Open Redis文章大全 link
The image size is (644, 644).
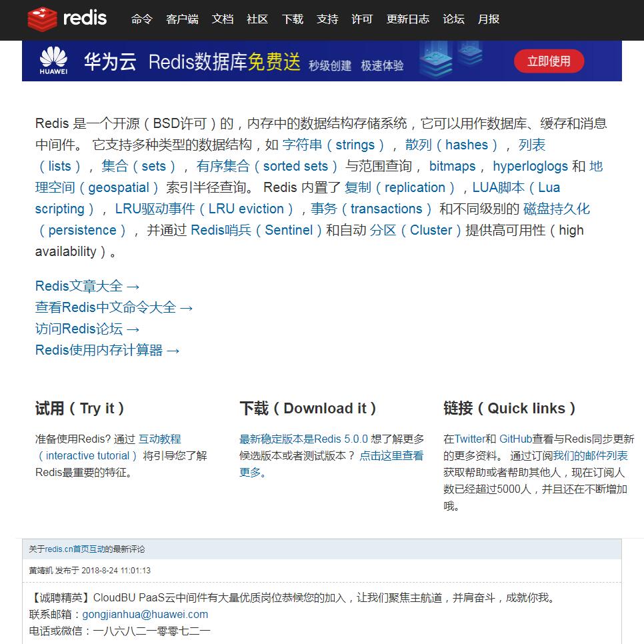pyautogui.click(x=87, y=286)
